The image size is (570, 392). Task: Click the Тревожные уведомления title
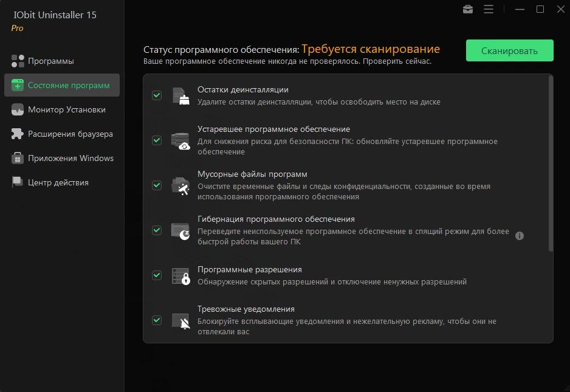pos(246,309)
